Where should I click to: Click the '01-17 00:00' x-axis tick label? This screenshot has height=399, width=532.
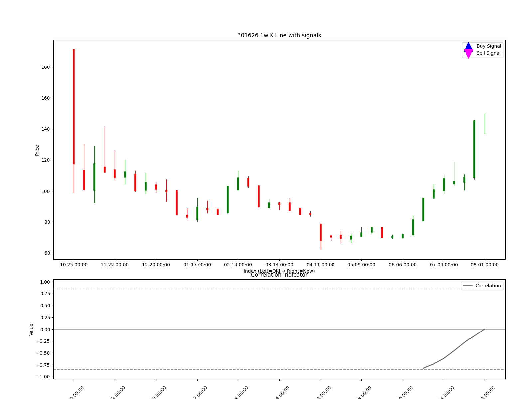(x=197, y=265)
